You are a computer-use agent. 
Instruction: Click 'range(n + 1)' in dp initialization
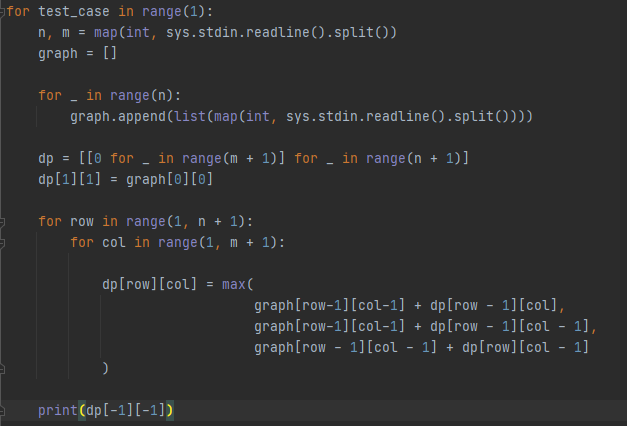click(413, 158)
